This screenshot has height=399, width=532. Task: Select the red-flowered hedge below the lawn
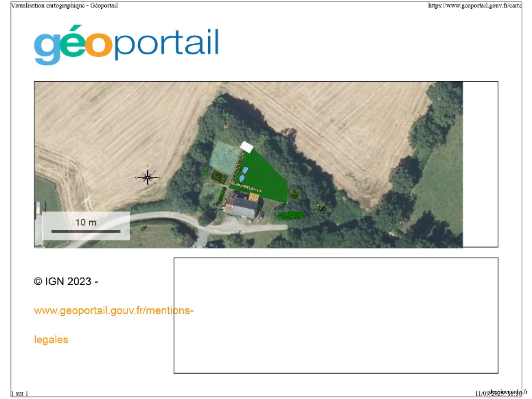291,215
